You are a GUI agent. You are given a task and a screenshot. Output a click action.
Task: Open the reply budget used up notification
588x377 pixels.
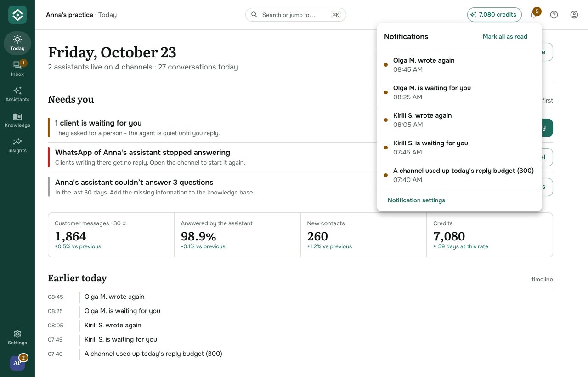tap(459, 175)
